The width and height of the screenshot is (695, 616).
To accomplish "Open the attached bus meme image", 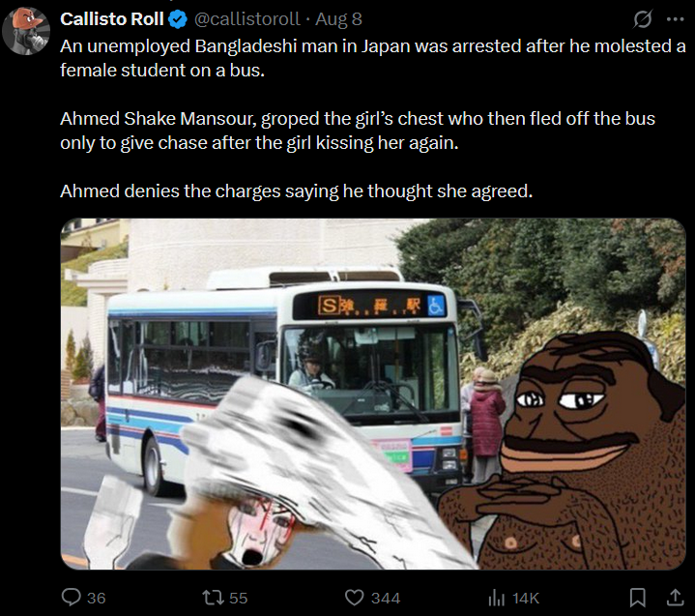I will tap(373, 394).
